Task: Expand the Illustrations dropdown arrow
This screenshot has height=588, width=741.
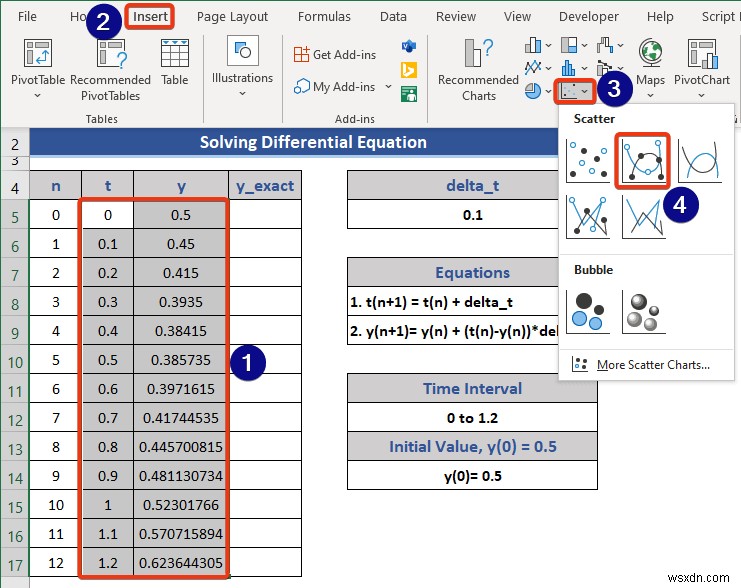Action: pyautogui.click(x=242, y=94)
